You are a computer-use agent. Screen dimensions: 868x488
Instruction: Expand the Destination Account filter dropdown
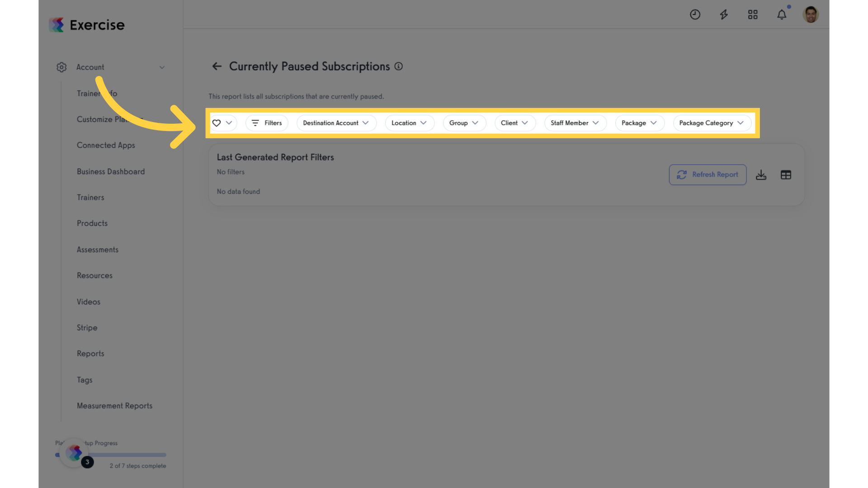point(336,123)
